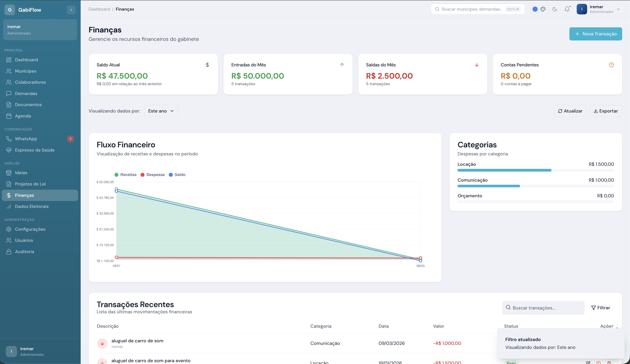This screenshot has width=630, height=364.
Task: Click the 'R$ 47.500,00' balance value
Action: [122, 76]
